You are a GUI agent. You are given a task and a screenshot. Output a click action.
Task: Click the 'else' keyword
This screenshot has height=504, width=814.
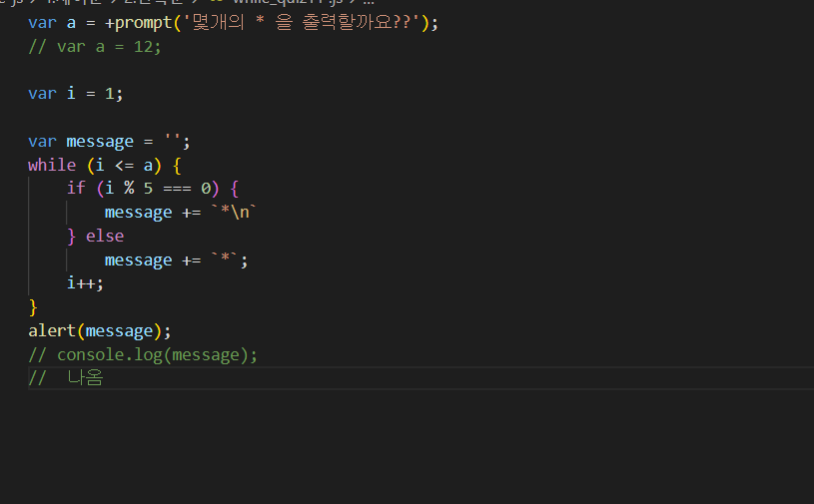(x=105, y=237)
